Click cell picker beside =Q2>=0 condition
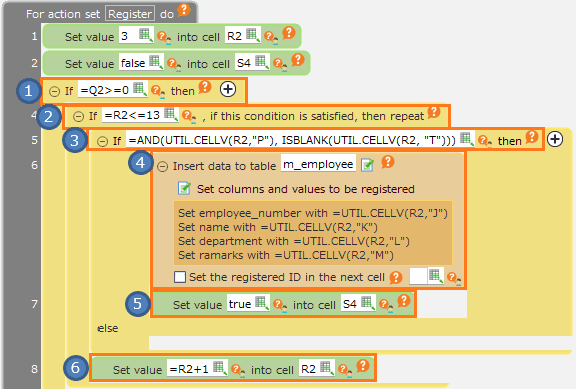Image resolution: width=576 pixels, height=389 pixels. click(140, 89)
